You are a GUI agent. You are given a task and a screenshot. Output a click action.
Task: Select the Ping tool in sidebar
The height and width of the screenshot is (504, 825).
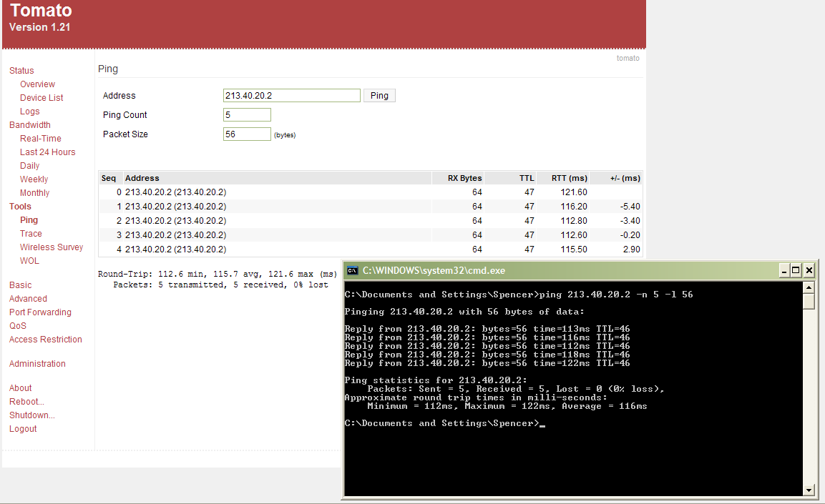pyautogui.click(x=29, y=220)
